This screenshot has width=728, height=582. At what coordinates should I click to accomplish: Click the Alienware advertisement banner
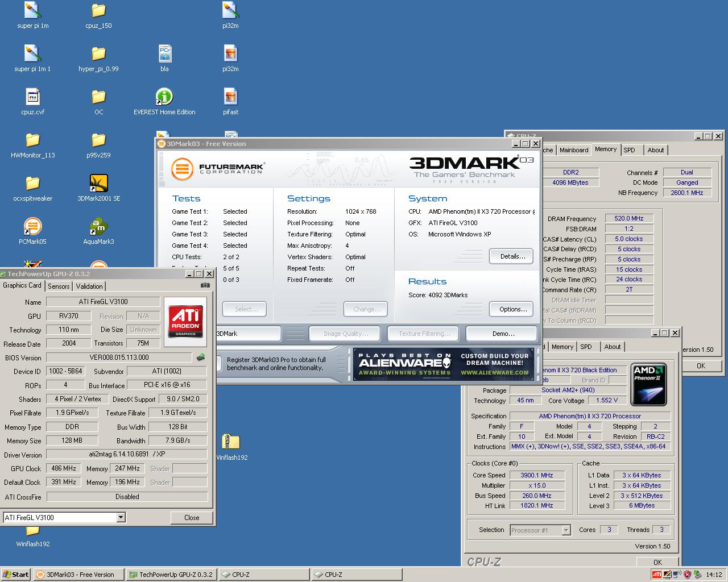pyautogui.click(x=444, y=364)
